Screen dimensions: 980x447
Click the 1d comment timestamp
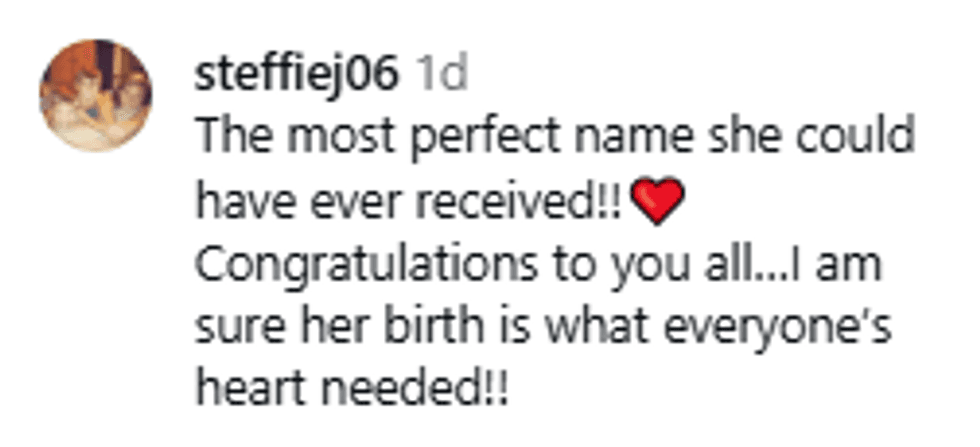[441, 75]
